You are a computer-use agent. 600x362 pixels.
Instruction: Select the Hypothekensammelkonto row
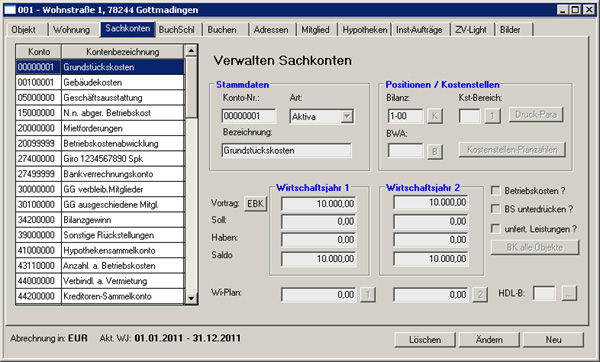100,251
